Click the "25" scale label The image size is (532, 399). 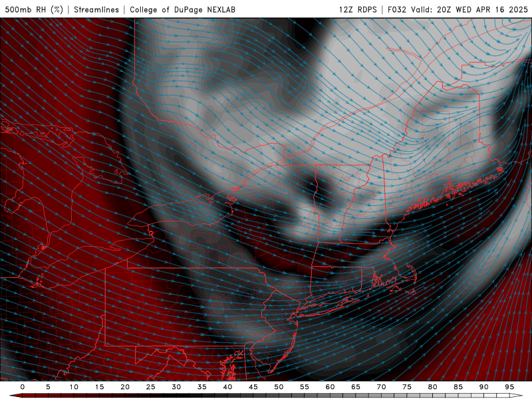151,387
